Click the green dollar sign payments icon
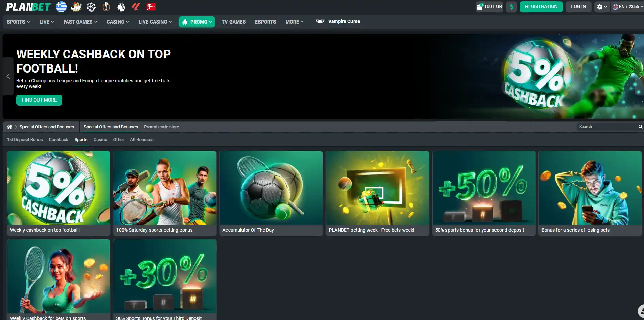This screenshot has height=320, width=644. click(x=512, y=7)
